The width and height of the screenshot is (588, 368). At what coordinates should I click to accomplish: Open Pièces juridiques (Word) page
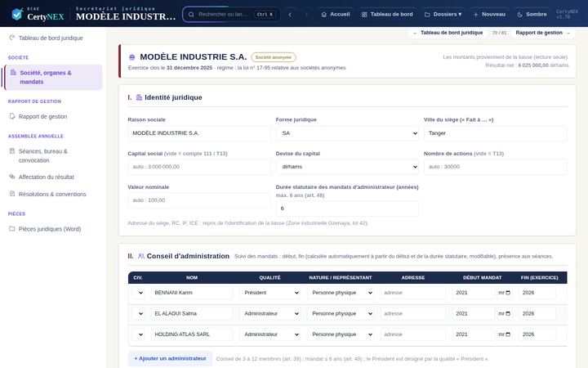pyautogui.click(x=53, y=229)
